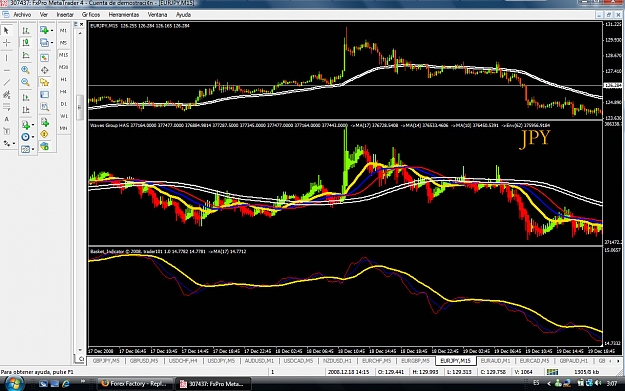The height and width of the screenshot is (391, 625).
Task: Click the templates icon
Action: click(x=25, y=149)
